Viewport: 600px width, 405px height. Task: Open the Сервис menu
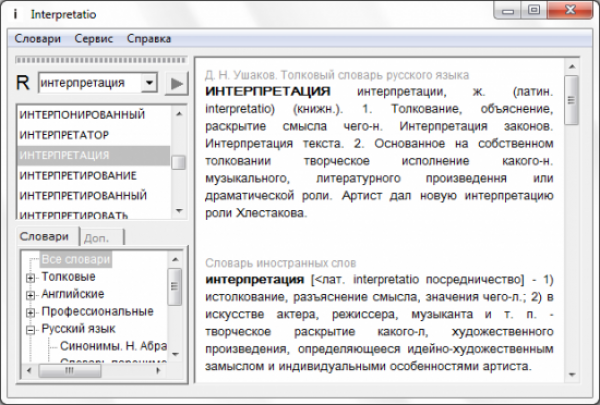[x=94, y=38]
